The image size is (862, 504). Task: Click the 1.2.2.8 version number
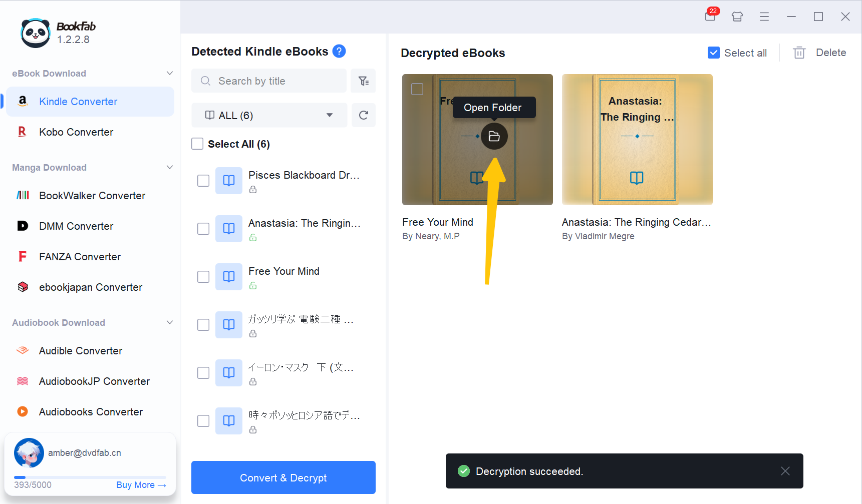73,40
